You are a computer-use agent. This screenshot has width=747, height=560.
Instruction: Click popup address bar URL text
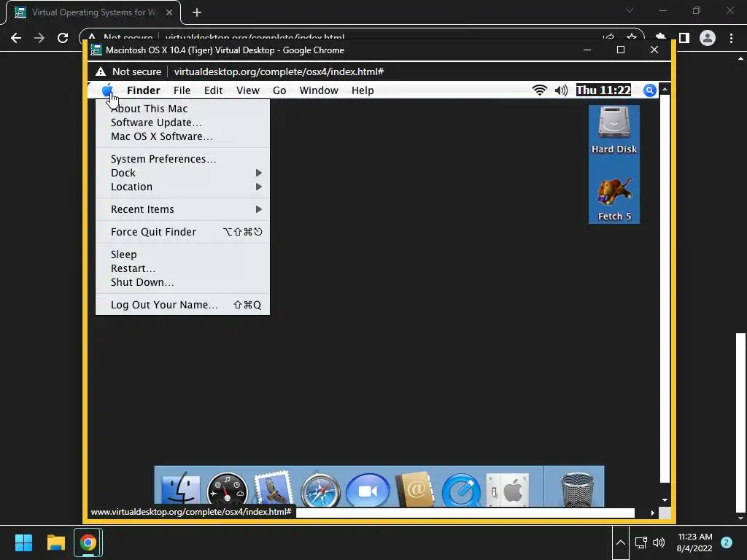click(x=279, y=72)
